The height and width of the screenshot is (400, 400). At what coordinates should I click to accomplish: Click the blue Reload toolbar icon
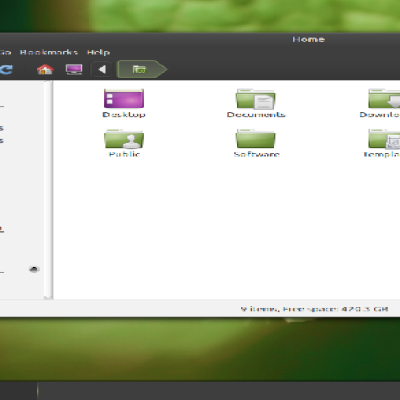click(6, 69)
